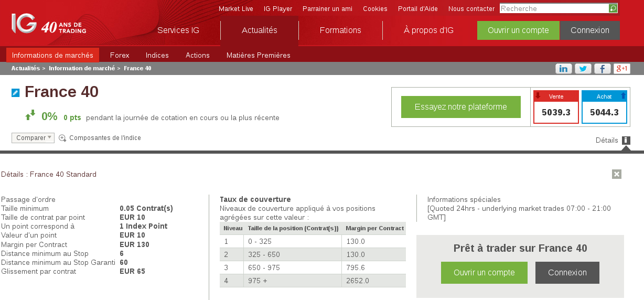Open the Formations menu

(340, 30)
